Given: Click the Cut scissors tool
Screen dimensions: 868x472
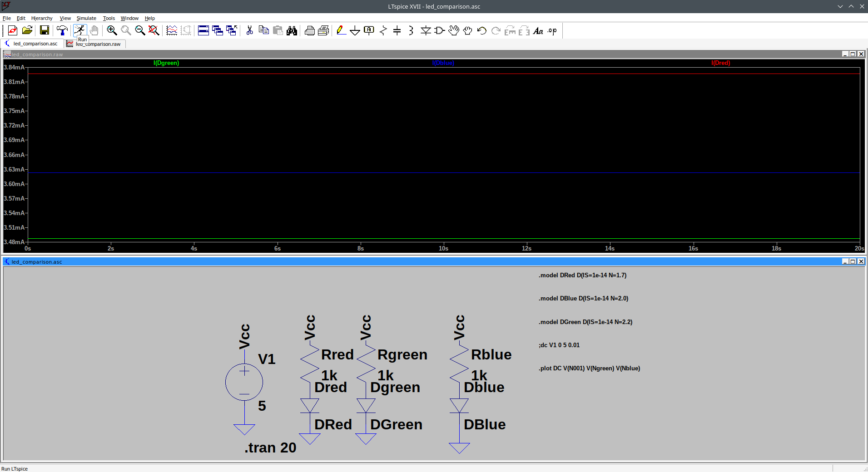Looking at the screenshot, I should pyautogui.click(x=249, y=30).
